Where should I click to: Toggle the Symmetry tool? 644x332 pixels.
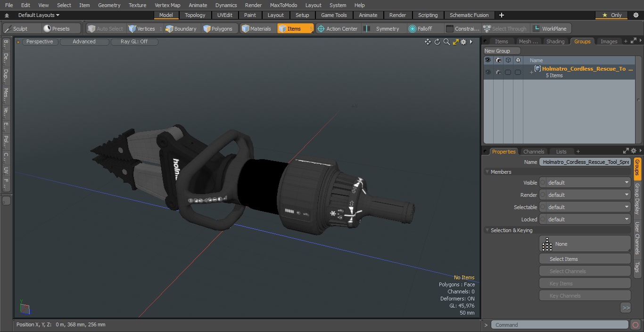[383, 29]
